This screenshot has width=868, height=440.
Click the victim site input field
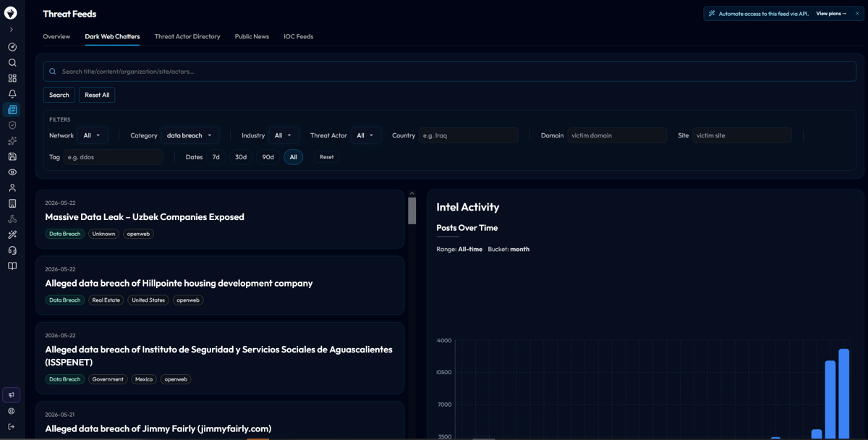pos(742,135)
